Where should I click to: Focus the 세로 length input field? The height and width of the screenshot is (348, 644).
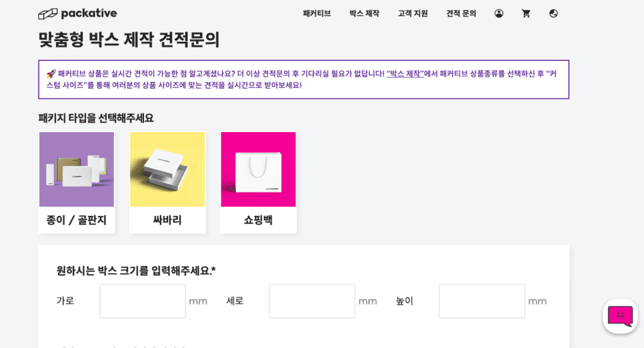click(x=312, y=301)
